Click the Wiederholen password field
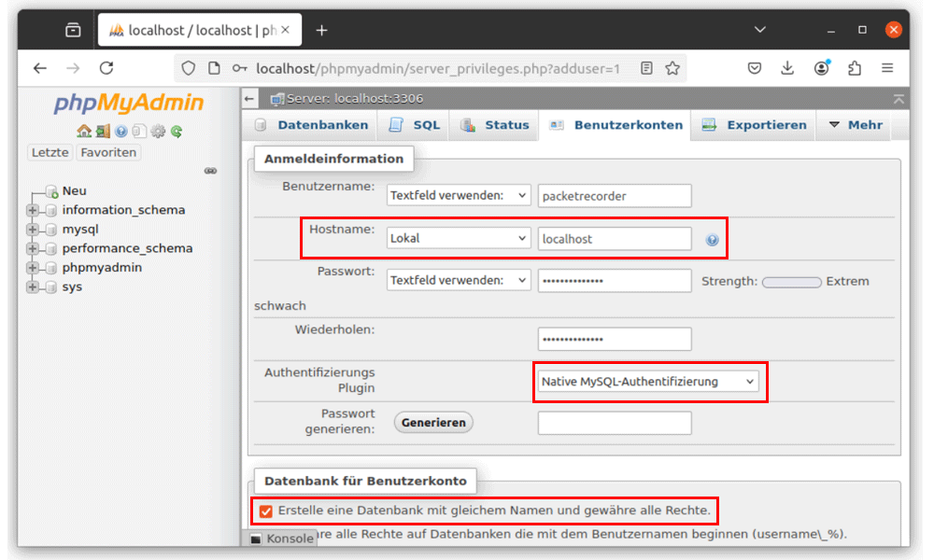The image size is (934, 560). coord(615,339)
